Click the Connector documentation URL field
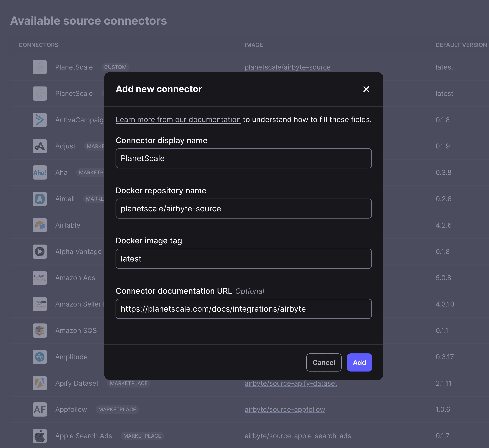Viewport: 489px width, 448px height. coord(244,309)
